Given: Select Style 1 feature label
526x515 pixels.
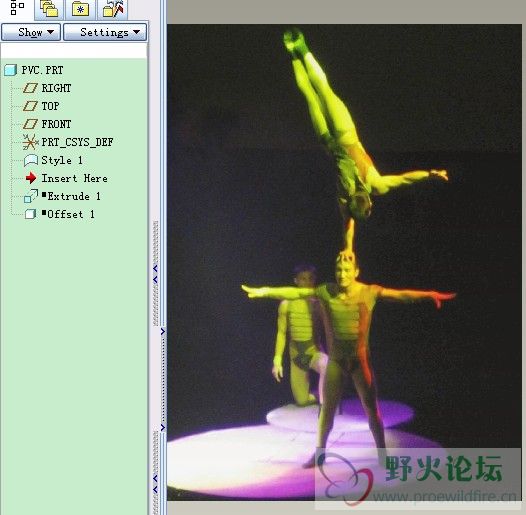Looking at the screenshot, I should point(62,160).
